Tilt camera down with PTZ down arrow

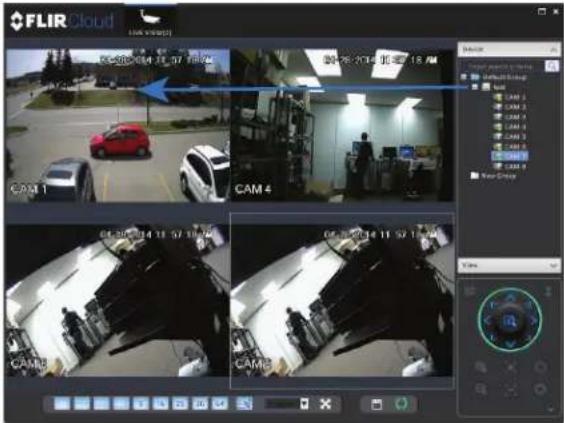click(x=510, y=344)
